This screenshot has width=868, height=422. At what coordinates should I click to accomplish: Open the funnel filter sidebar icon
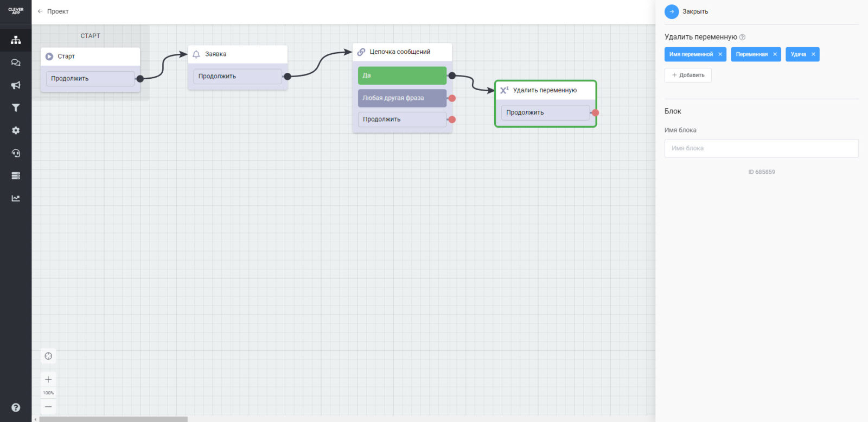coord(16,108)
